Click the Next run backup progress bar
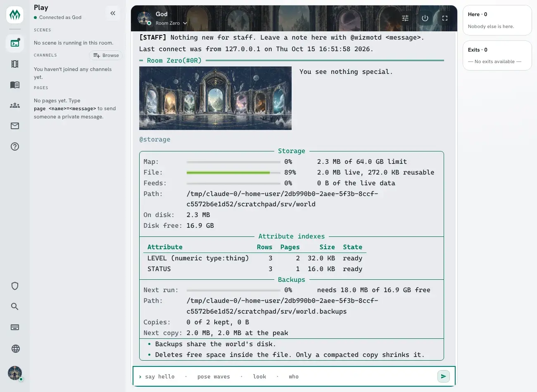Screen dimensions: 537x392 point(233,290)
